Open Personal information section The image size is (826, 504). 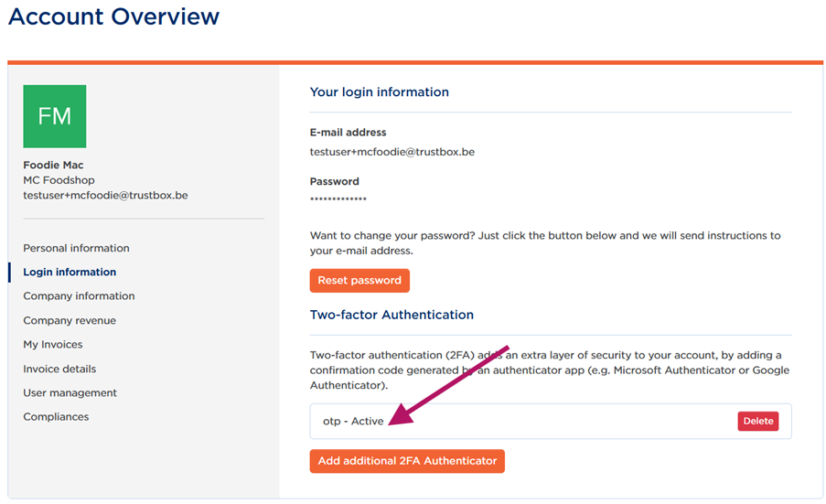[76, 248]
